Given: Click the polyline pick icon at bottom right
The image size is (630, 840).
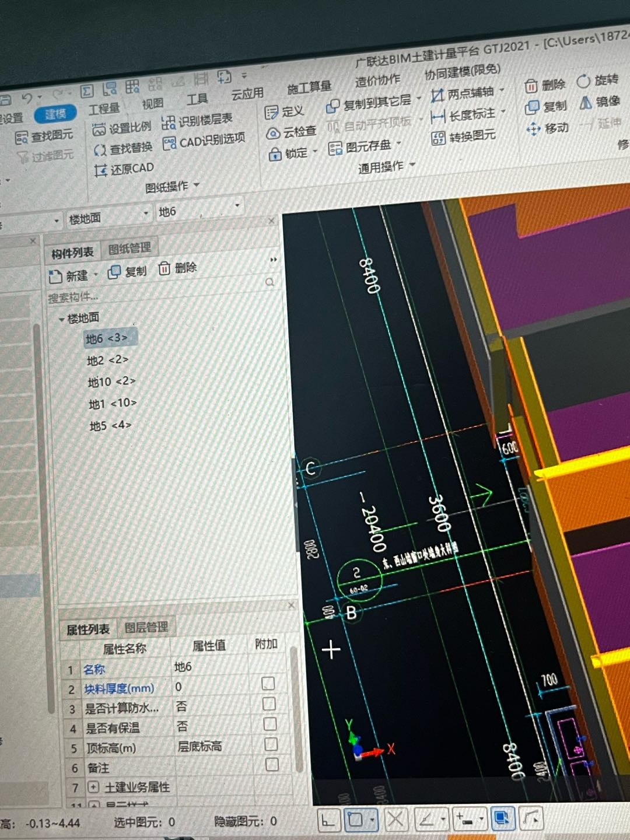Looking at the screenshot, I should 530,818.
